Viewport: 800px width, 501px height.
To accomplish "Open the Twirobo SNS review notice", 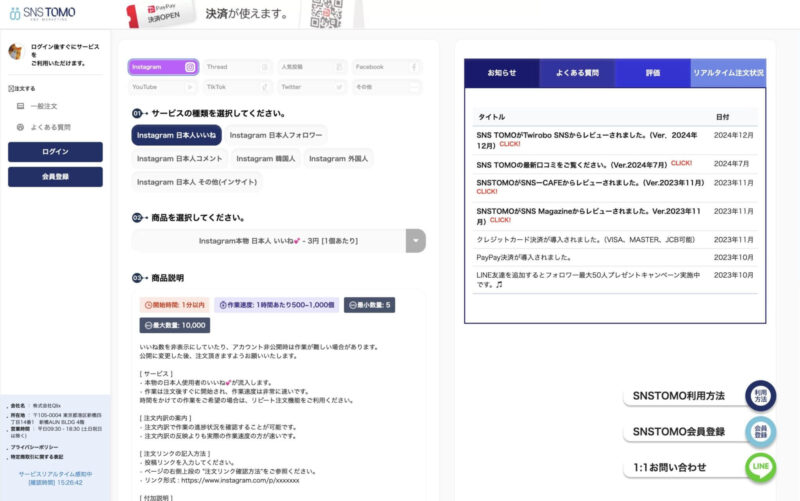I will click(587, 140).
